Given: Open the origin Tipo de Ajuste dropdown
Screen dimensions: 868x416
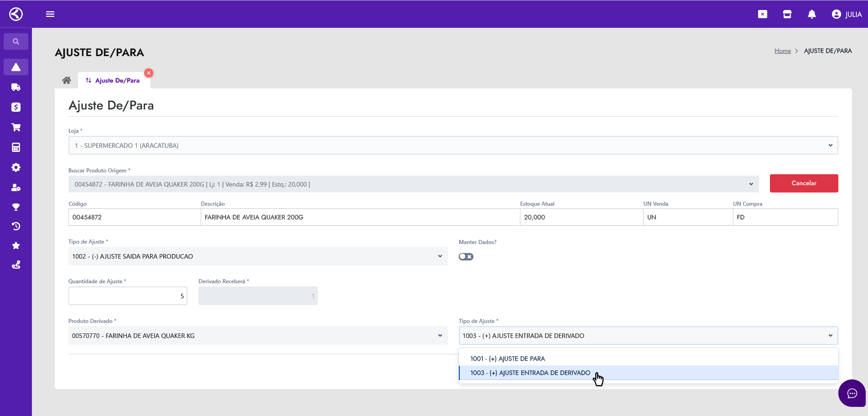Looking at the screenshot, I should pos(258,256).
